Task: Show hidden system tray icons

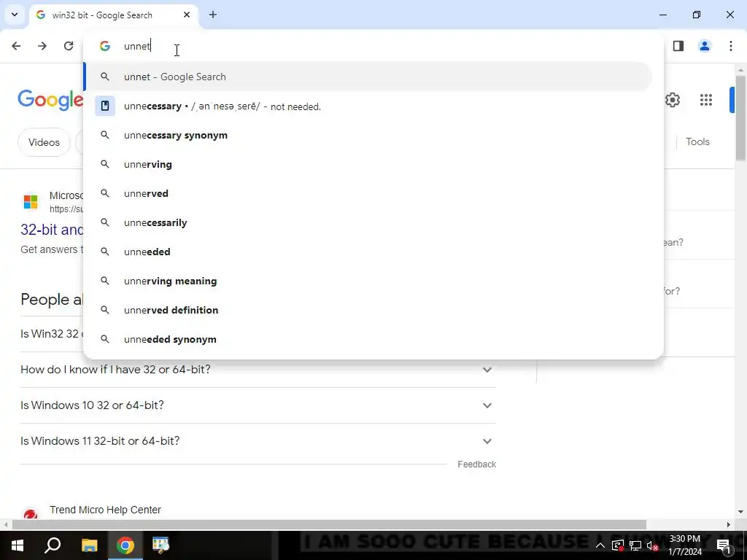Action: (x=600, y=545)
